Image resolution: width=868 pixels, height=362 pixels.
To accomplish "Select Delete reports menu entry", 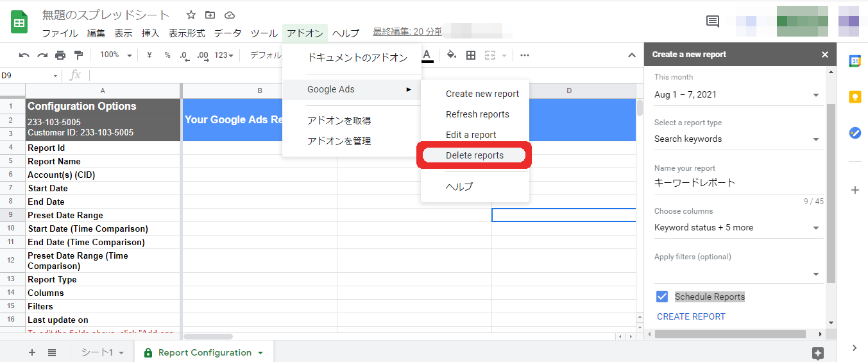I will [x=475, y=155].
